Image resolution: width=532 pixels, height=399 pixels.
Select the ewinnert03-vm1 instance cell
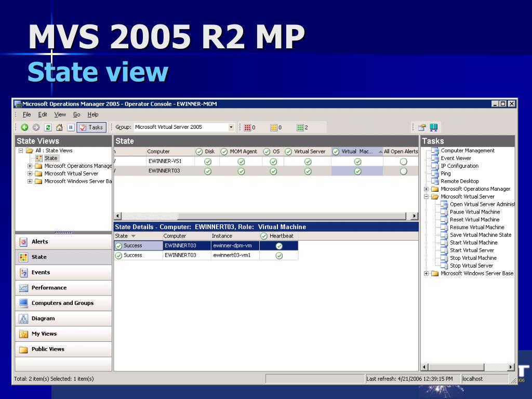pyautogui.click(x=235, y=255)
